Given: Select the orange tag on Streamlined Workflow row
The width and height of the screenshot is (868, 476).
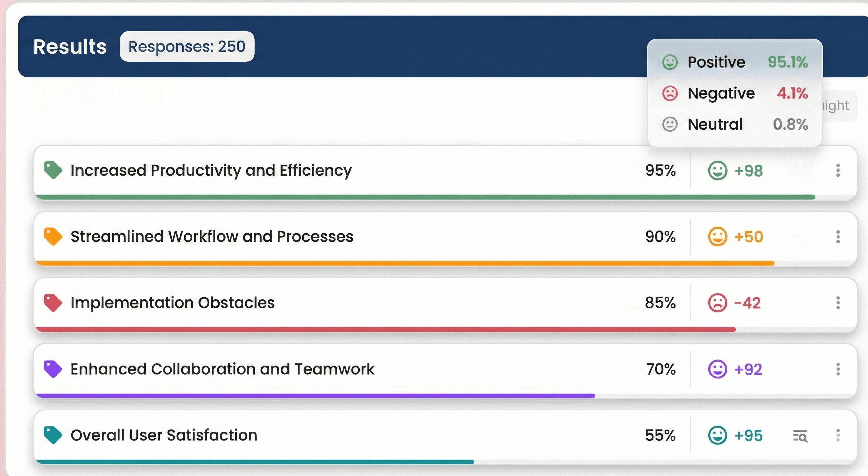Looking at the screenshot, I should pos(53,236).
